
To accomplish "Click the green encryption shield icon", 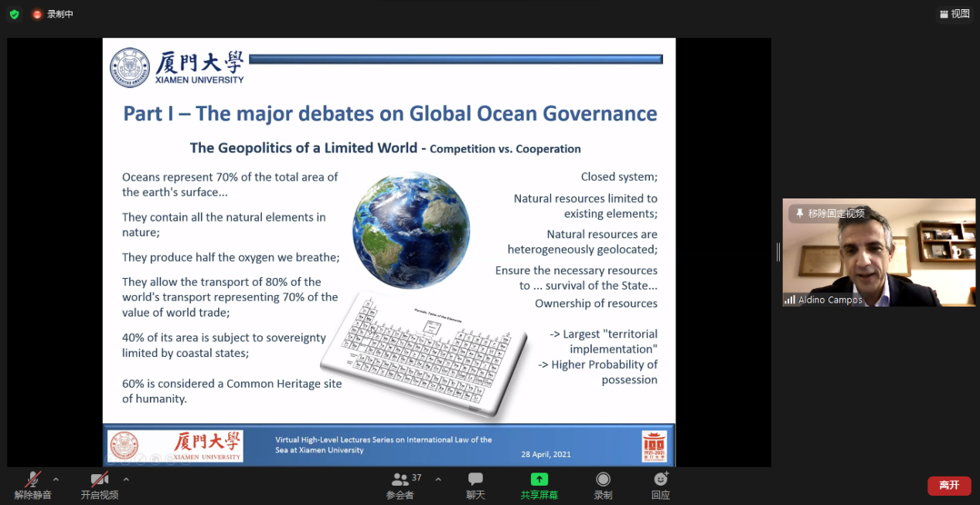I will [x=14, y=14].
